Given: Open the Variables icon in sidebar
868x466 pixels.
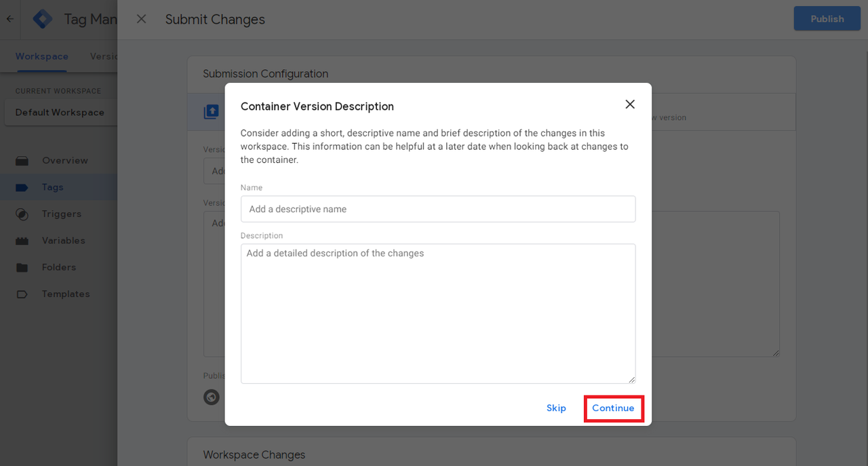Looking at the screenshot, I should pos(22,241).
